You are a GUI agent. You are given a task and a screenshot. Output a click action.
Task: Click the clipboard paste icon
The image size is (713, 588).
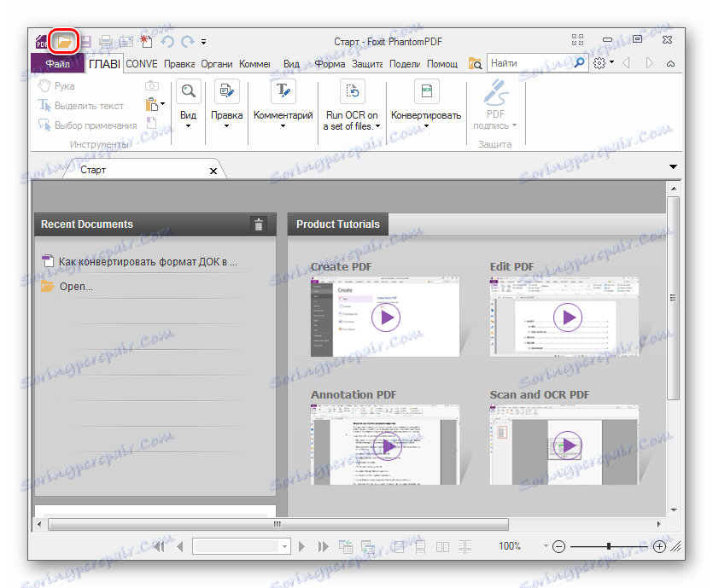(x=152, y=104)
